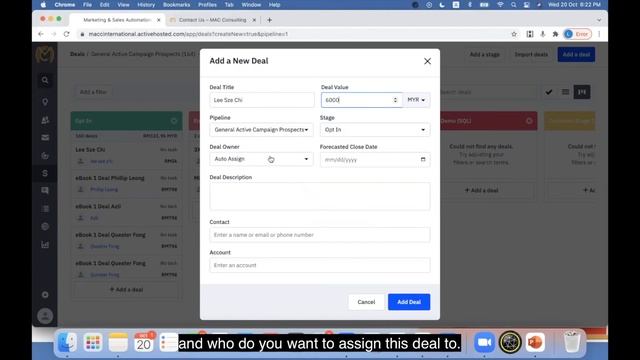
Task: Open the File menu in menu bar
Action: (87, 5)
